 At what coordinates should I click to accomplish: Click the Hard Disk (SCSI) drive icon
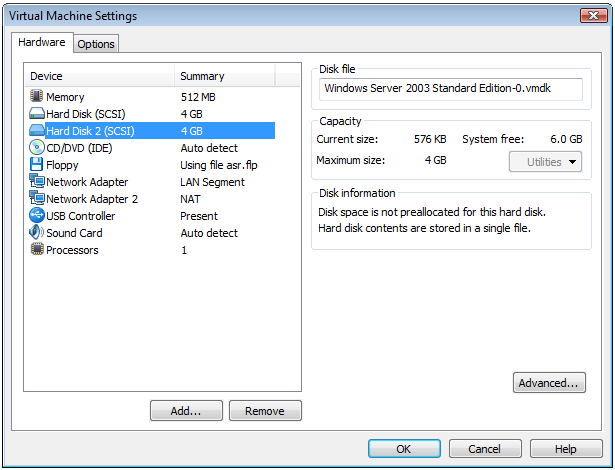coord(36,113)
